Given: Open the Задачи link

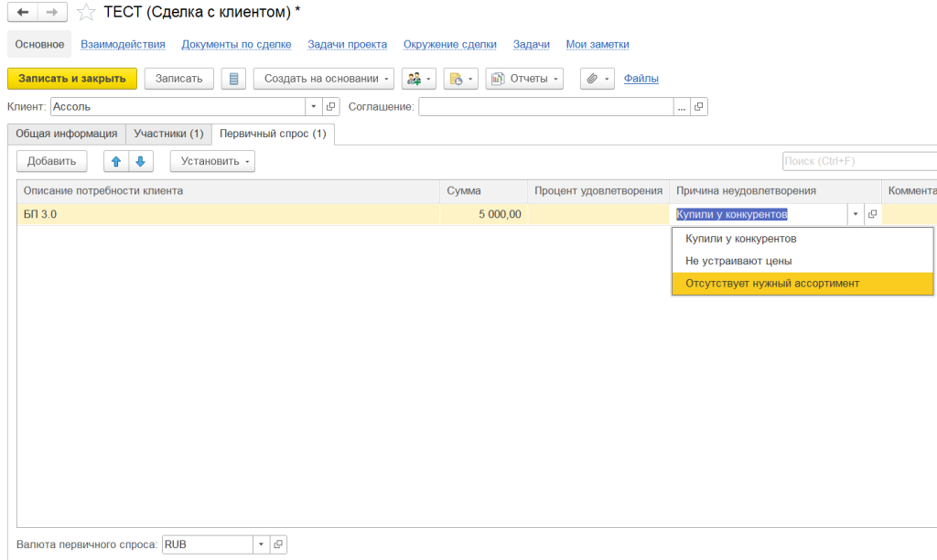Looking at the screenshot, I should pos(532,44).
